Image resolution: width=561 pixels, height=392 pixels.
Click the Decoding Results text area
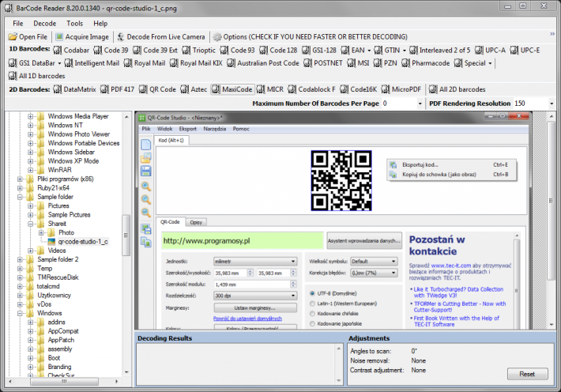[x=236, y=364]
